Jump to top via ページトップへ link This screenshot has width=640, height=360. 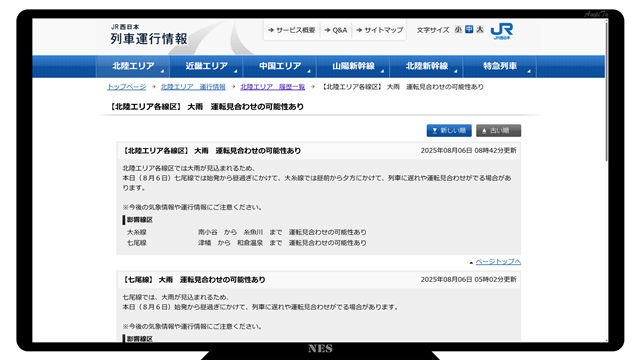498,262
